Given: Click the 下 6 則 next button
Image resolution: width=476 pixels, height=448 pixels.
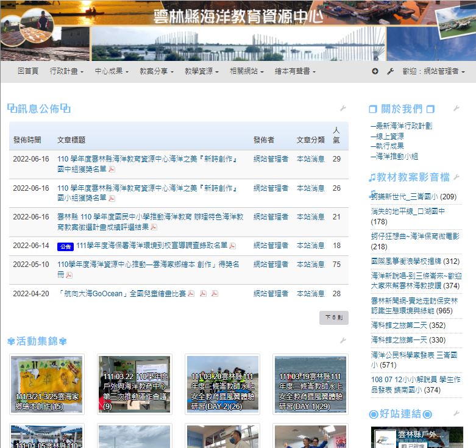Looking at the screenshot, I should pos(333,318).
